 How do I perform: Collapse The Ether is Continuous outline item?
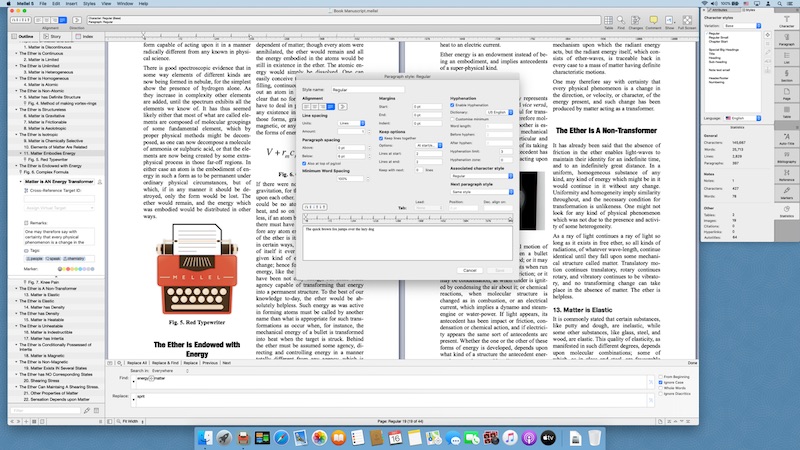16,53
